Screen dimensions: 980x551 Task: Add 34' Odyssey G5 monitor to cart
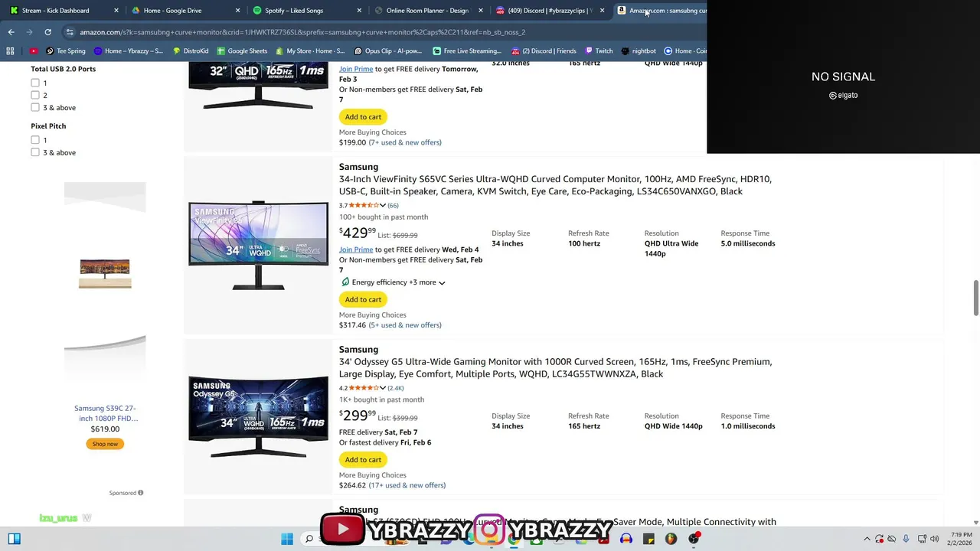coord(363,459)
